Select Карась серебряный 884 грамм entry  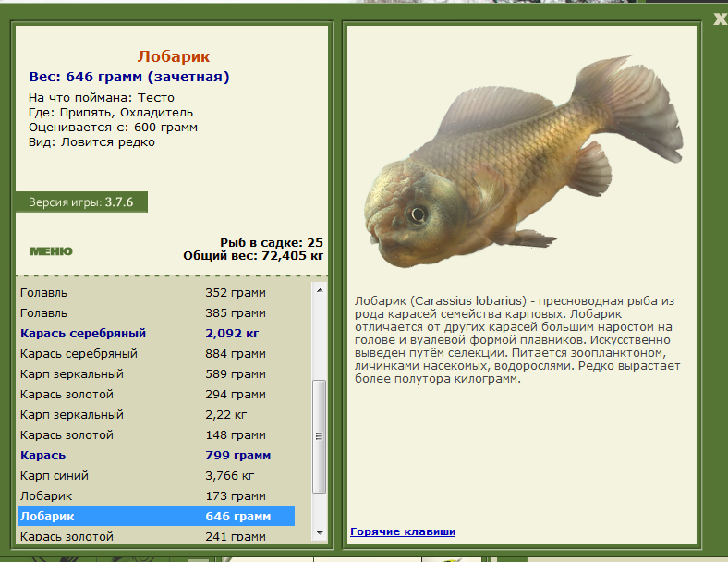pos(156,354)
